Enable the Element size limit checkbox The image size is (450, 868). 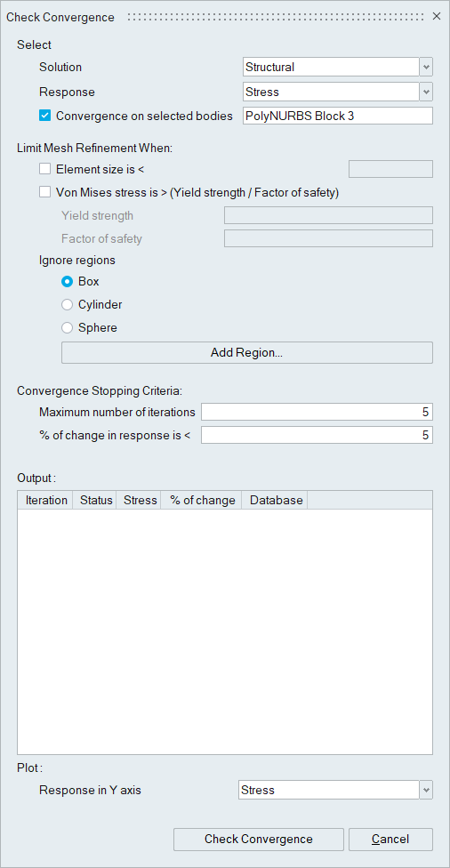click(44, 169)
